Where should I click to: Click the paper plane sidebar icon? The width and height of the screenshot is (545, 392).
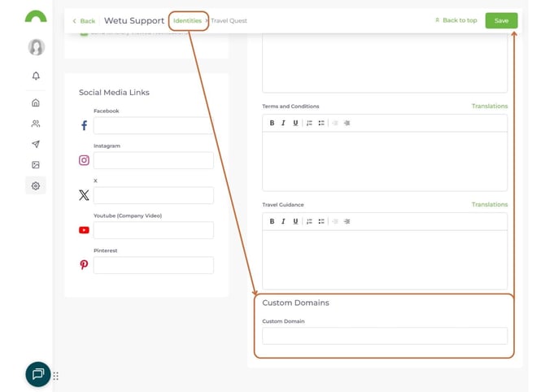(36, 144)
